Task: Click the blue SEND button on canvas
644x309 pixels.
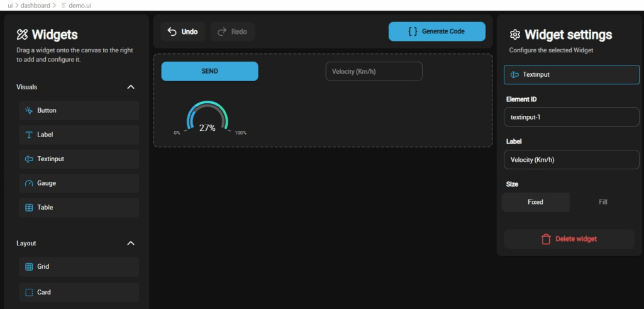Action: (209, 71)
